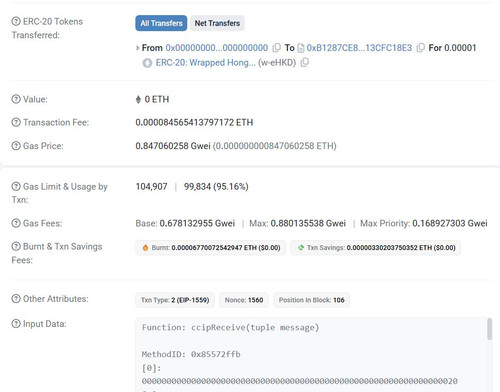Click the Position In Block: 106 badge
The height and width of the screenshot is (392, 500).
[311, 300]
